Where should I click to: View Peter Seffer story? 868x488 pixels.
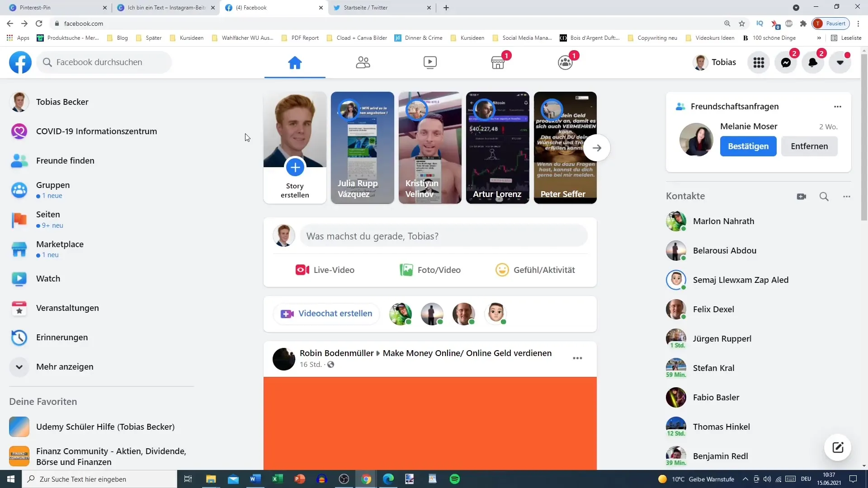tap(565, 148)
